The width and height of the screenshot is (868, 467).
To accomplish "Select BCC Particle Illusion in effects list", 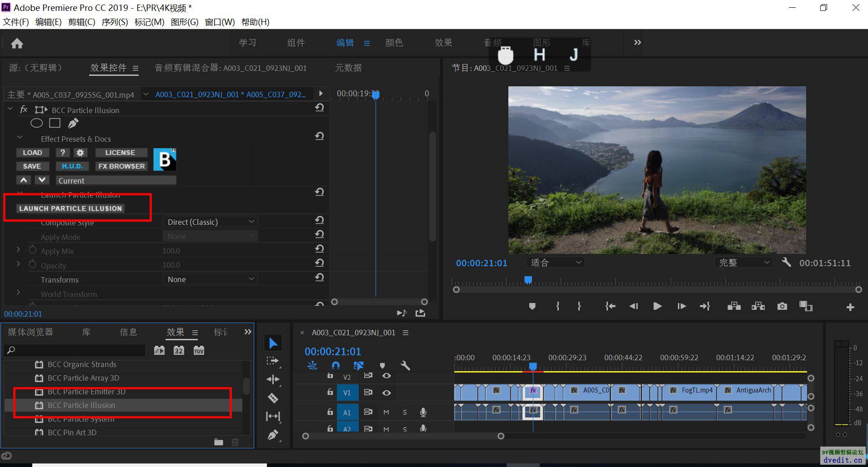I will click(x=81, y=405).
